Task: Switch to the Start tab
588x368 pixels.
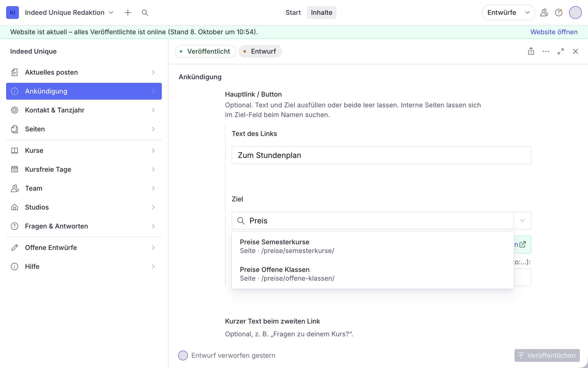Action: coord(293,13)
